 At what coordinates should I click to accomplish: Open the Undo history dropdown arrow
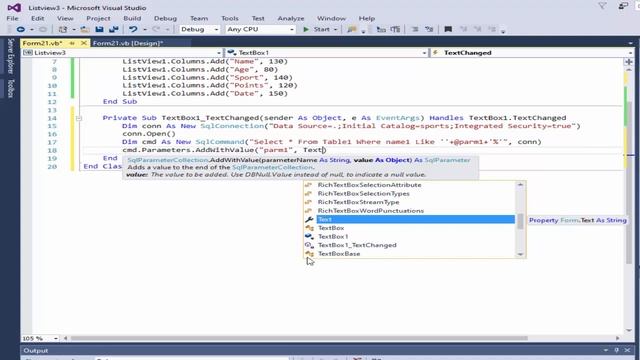point(144,29)
